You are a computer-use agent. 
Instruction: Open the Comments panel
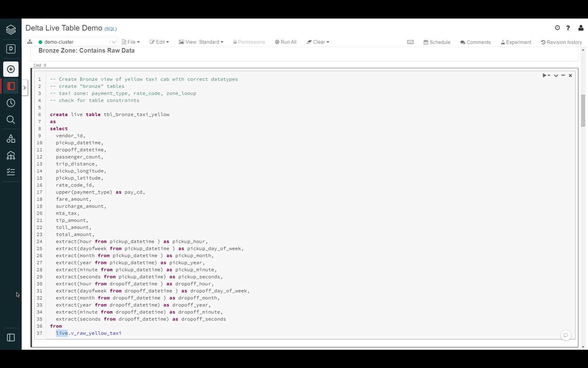click(475, 42)
